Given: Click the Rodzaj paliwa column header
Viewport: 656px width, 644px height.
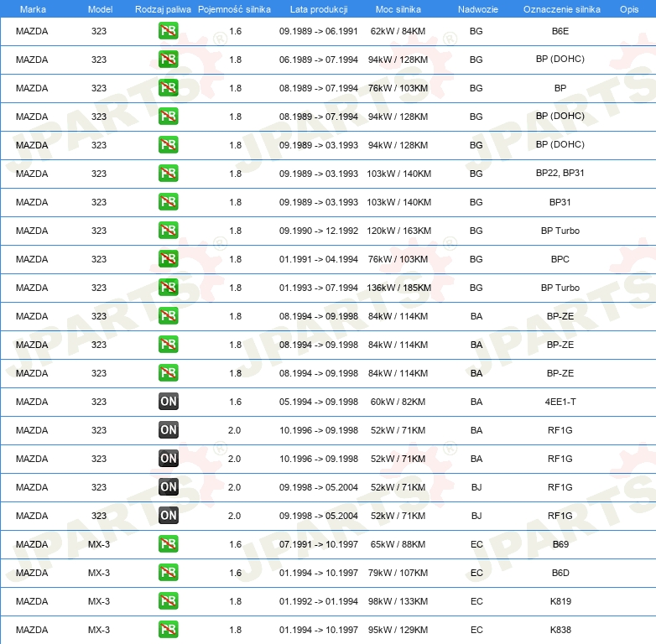Looking at the screenshot, I should click(163, 9).
